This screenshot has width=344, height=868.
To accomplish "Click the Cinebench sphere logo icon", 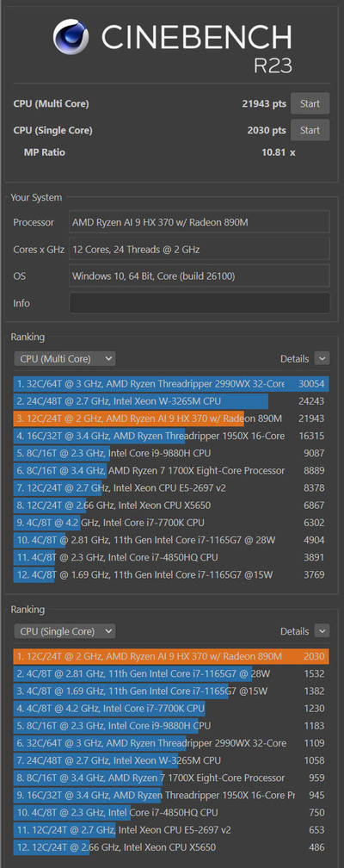I will 72,37.
